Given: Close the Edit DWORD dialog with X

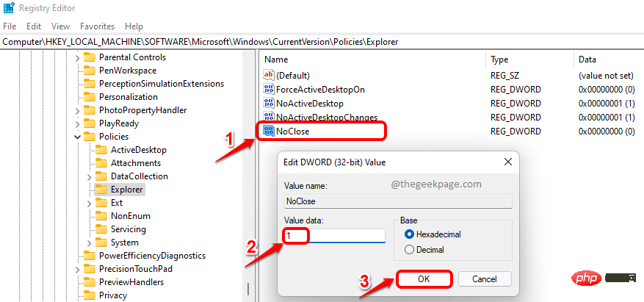Looking at the screenshot, I should [x=507, y=162].
